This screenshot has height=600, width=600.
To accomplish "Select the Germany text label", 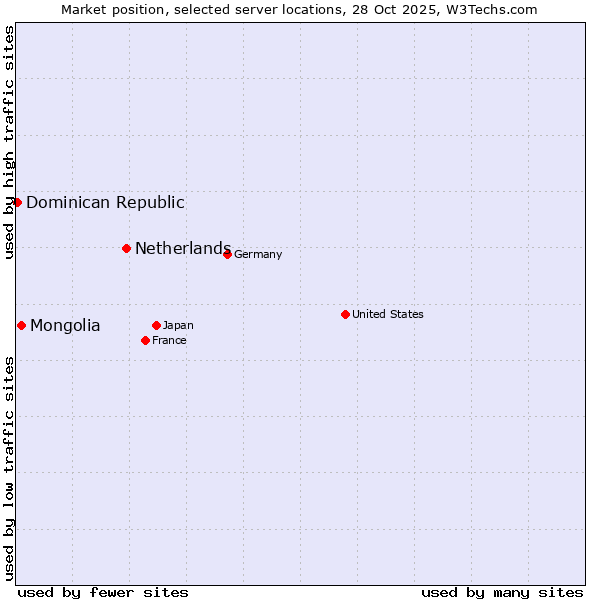I will pyautogui.click(x=258, y=254).
